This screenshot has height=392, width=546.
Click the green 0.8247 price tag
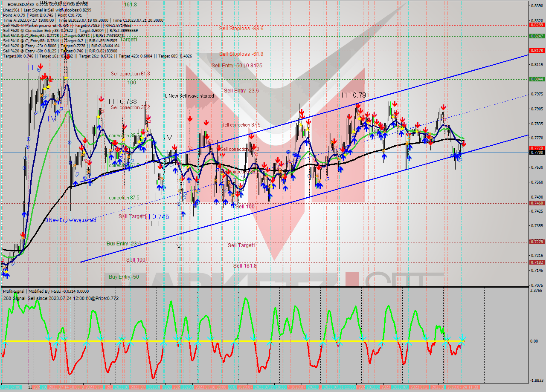[x=537, y=36]
